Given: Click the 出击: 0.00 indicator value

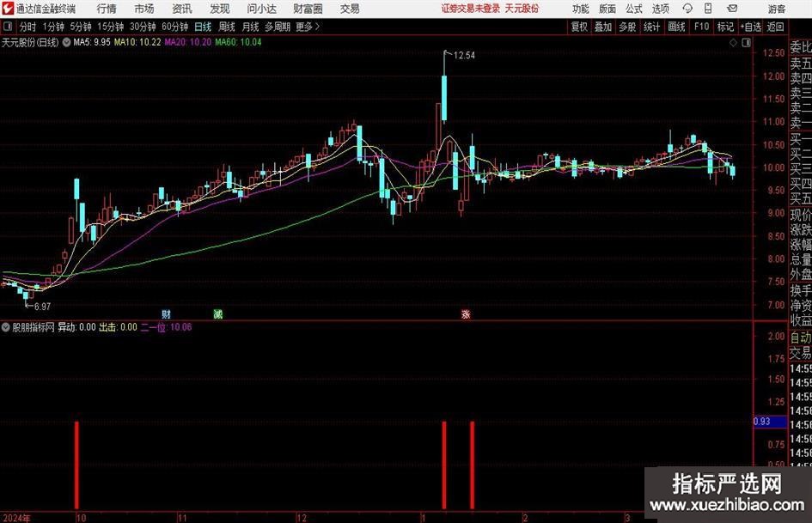Looking at the screenshot, I should (118, 326).
